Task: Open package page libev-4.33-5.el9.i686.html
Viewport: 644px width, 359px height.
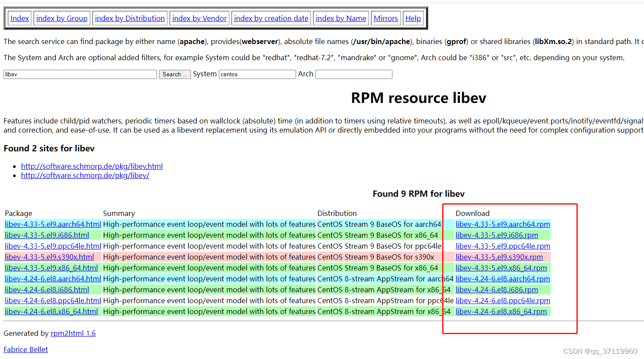Action: pyautogui.click(x=47, y=235)
